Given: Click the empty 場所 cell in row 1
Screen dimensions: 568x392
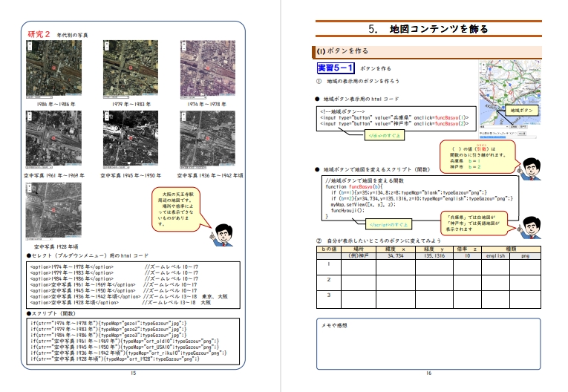Looking at the screenshot, I should 359,267.
